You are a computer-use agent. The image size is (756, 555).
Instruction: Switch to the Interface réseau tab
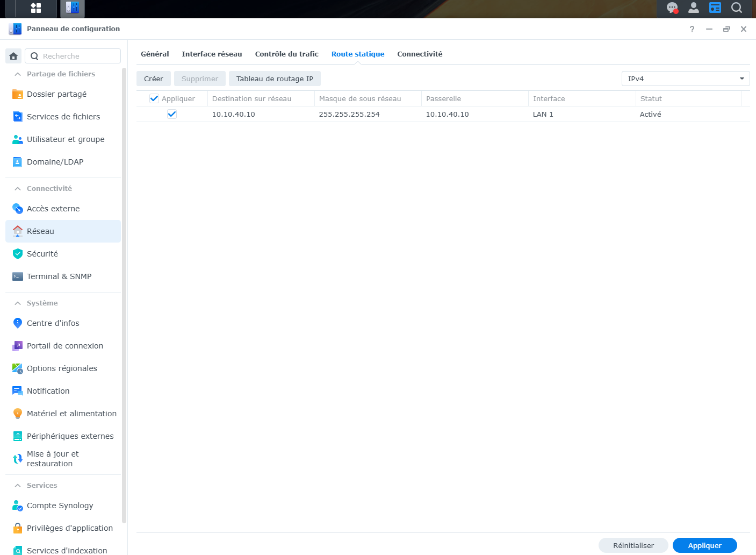click(212, 54)
